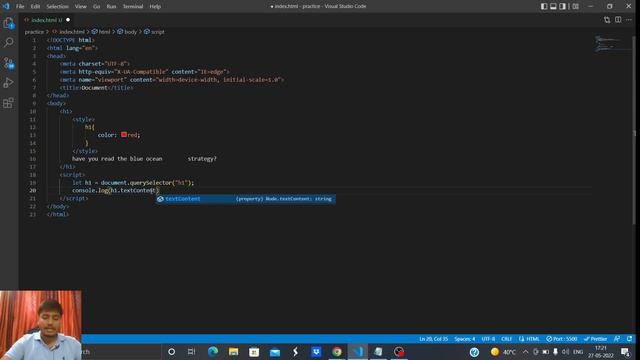Click the practice breadcrumb segment
Image resolution: width=640 pixels, height=360 pixels.
(34, 31)
